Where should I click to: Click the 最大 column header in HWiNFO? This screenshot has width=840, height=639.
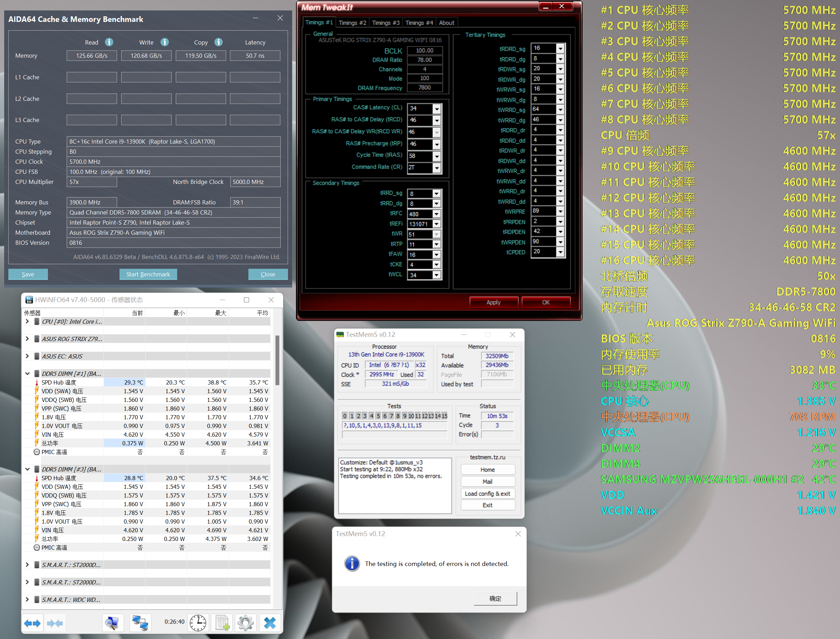(207, 313)
